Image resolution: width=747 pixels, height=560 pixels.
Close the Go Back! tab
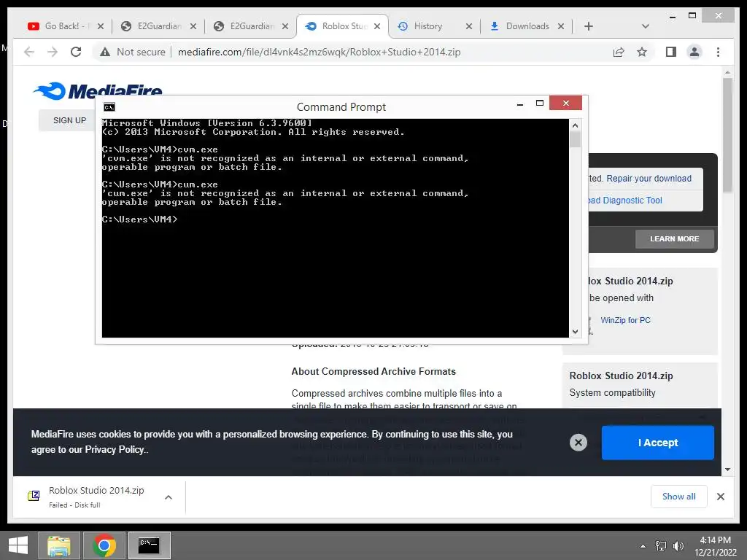(101, 26)
